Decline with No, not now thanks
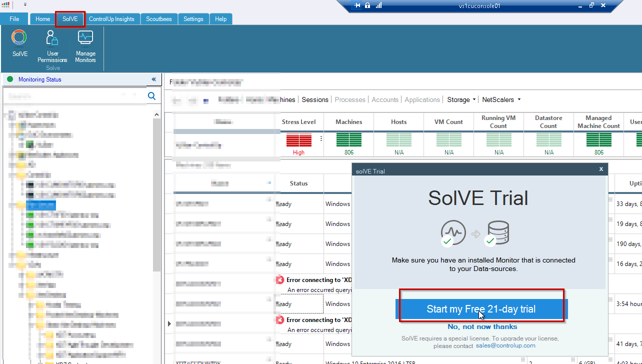The width and height of the screenshot is (642, 364). [482, 326]
